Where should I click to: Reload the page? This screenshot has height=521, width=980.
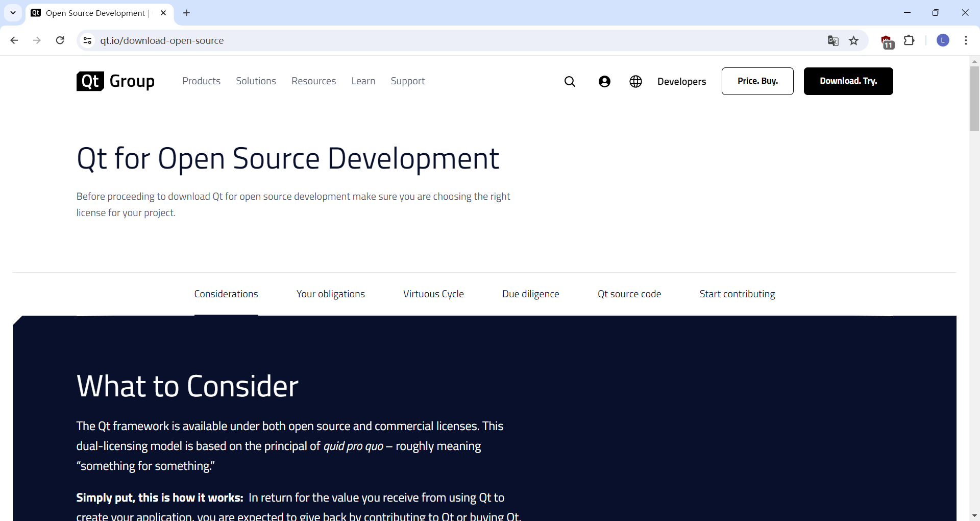pos(60,40)
